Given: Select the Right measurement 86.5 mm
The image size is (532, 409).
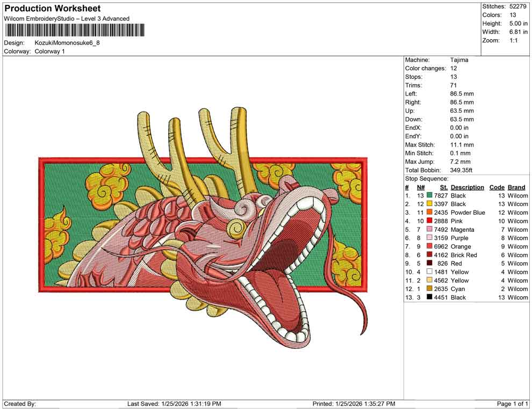Looking at the screenshot, I should click(462, 103).
